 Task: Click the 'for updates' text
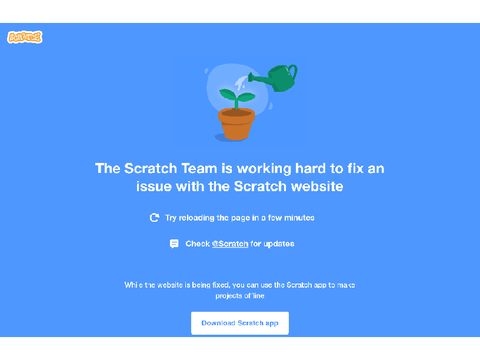pyautogui.click(x=272, y=244)
